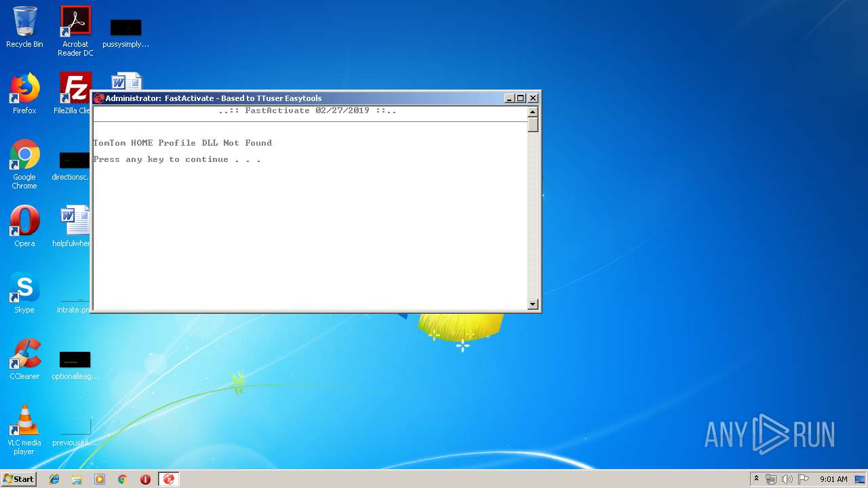Open the clock showing 9:01 AM
Viewport: 868px width, 488px height.
[833, 479]
